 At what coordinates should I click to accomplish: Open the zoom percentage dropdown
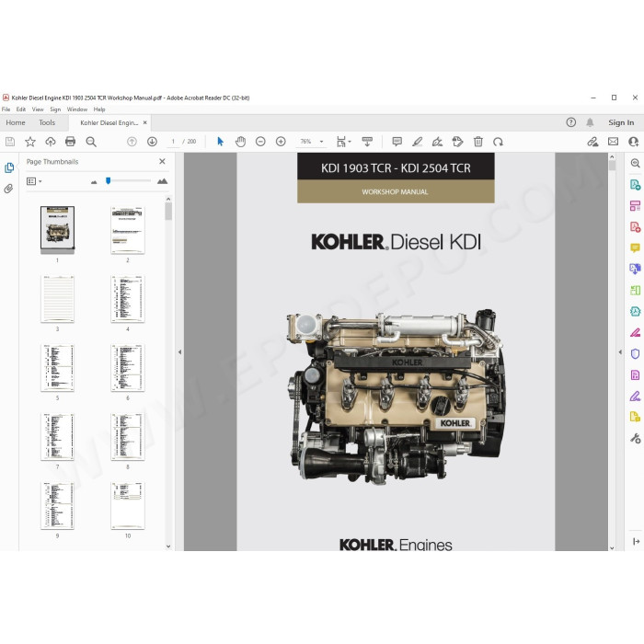pos(322,142)
